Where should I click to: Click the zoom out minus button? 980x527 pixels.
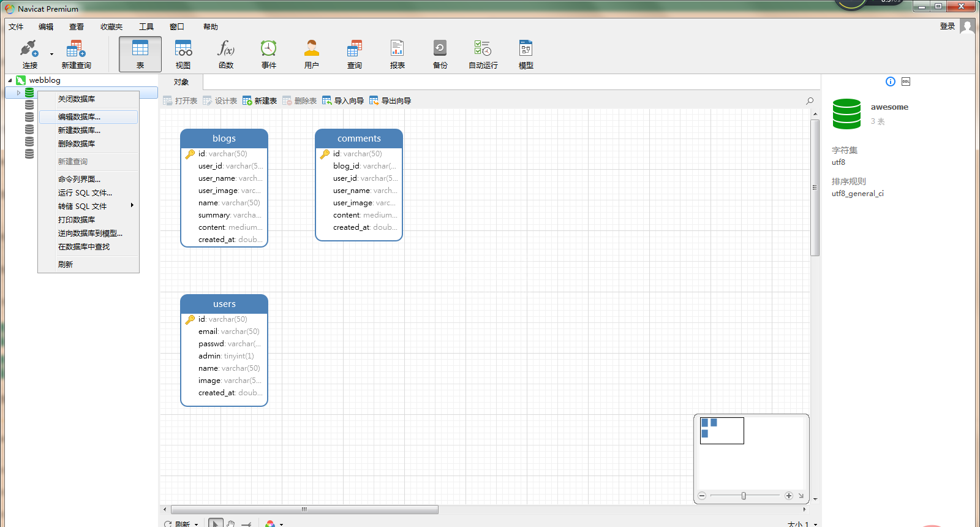(702, 496)
